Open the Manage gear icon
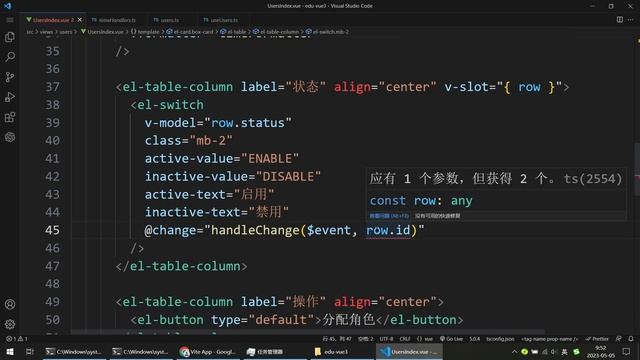 (10, 324)
